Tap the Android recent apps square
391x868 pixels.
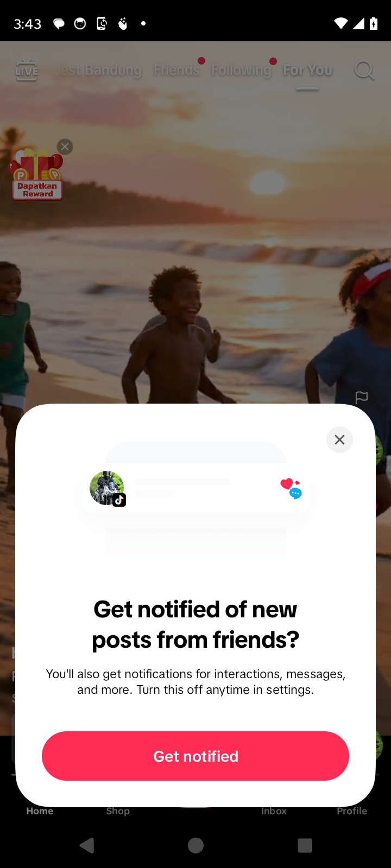(x=305, y=845)
